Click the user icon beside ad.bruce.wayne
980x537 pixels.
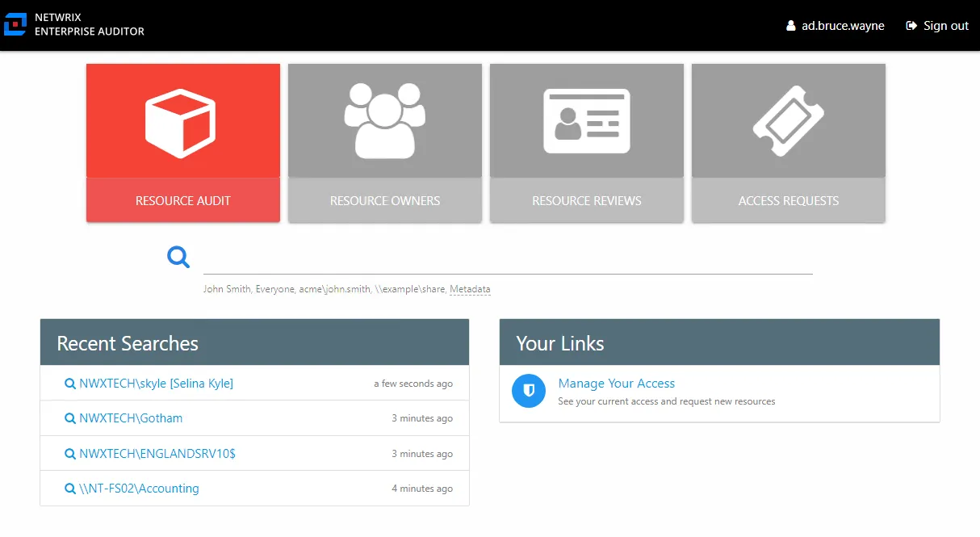(791, 26)
